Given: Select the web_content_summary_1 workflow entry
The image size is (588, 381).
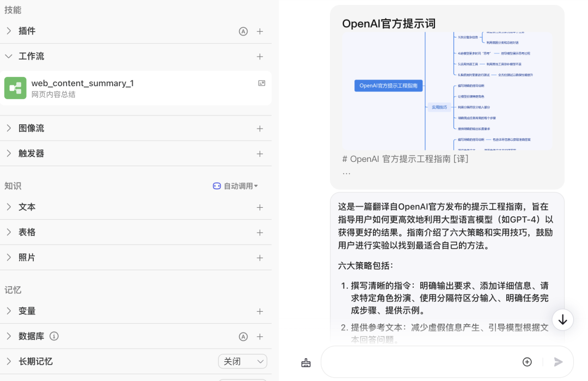Looking at the screenshot, I should 109,88.
